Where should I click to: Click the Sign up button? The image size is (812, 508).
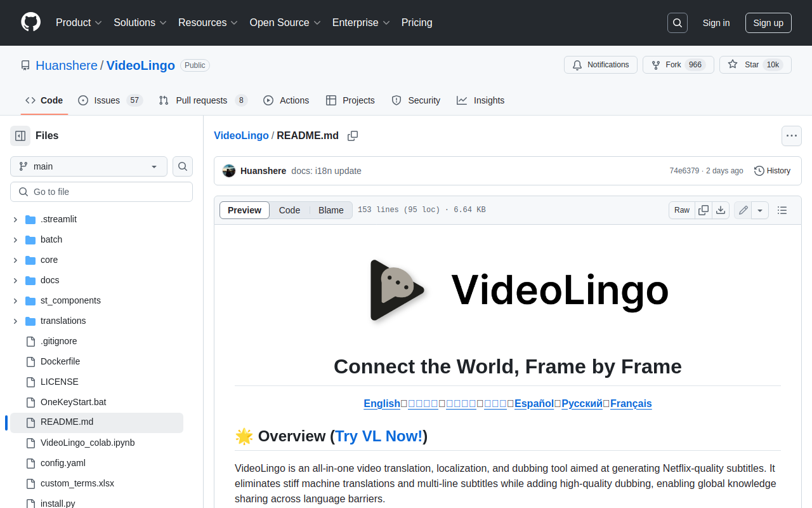pyautogui.click(x=768, y=23)
